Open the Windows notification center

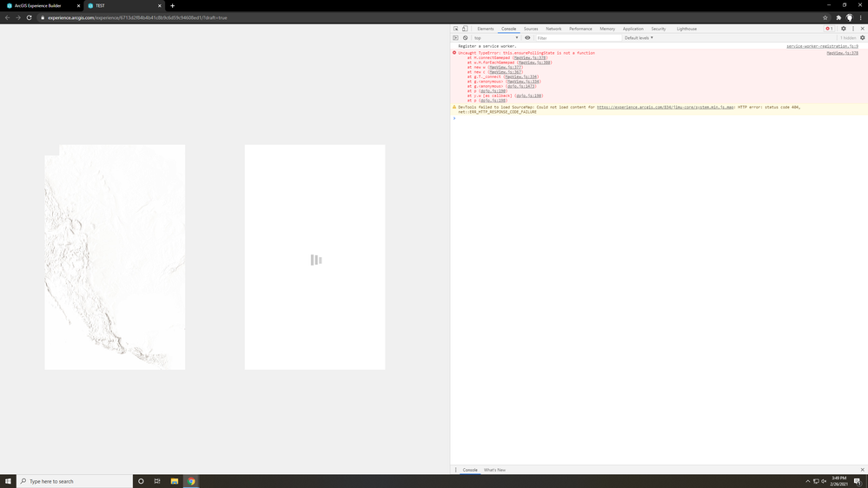click(858, 481)
